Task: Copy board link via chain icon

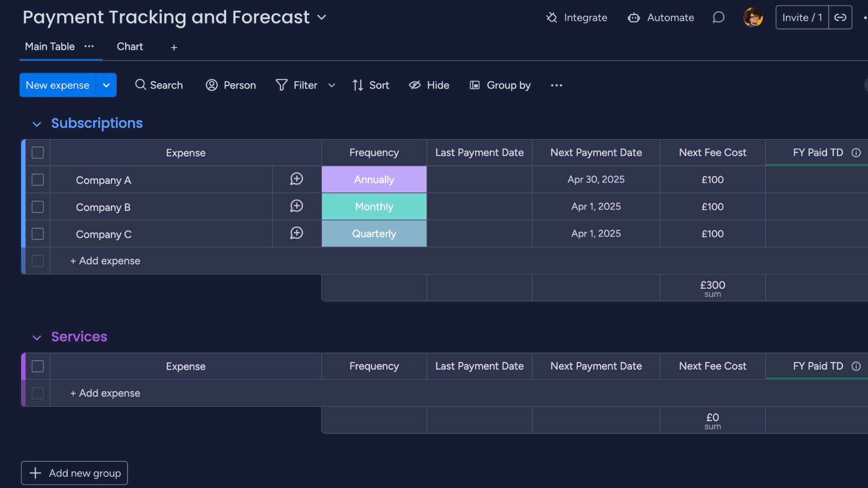Action: point(840,18)
